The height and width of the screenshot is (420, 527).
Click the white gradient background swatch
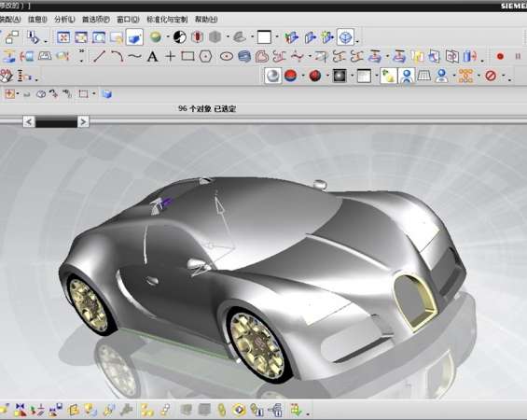coord(364,76)
